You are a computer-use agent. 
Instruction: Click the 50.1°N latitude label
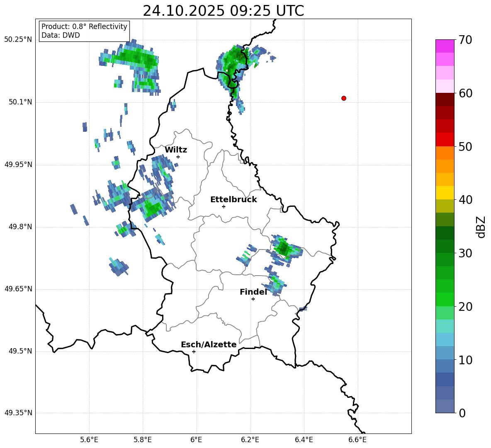(20, 102)
